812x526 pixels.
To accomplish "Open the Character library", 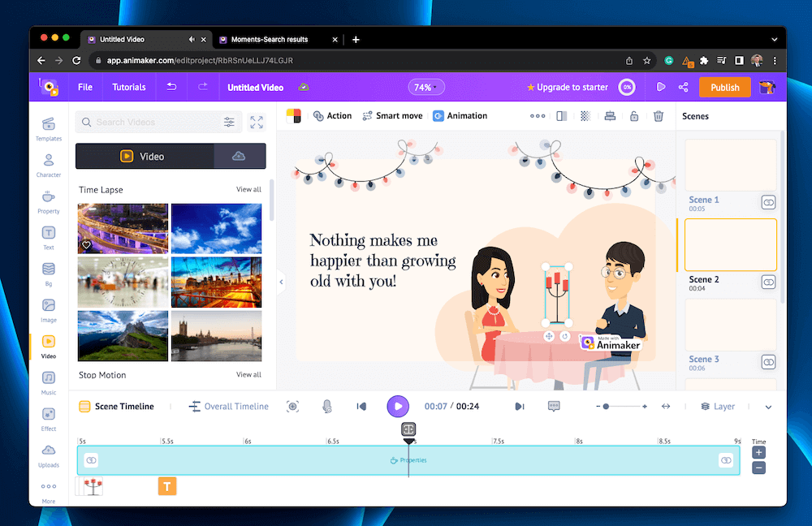I will click(49, 165).
